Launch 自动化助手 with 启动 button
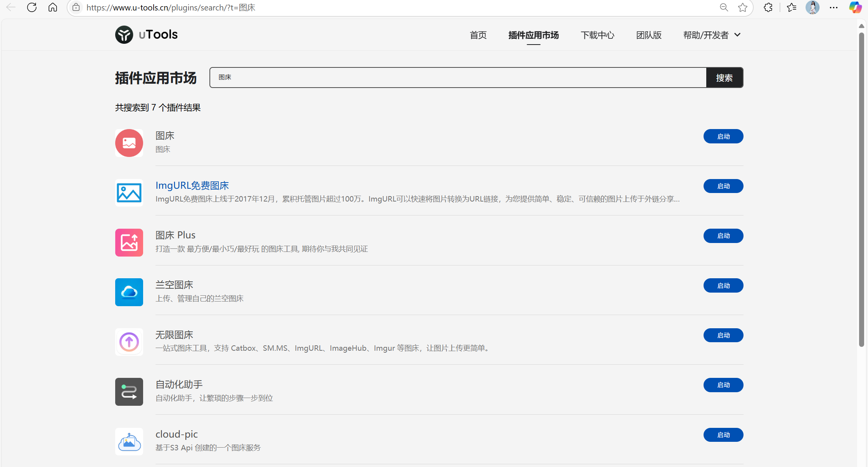Screen dimensions: 868x467 pos(723,385)
